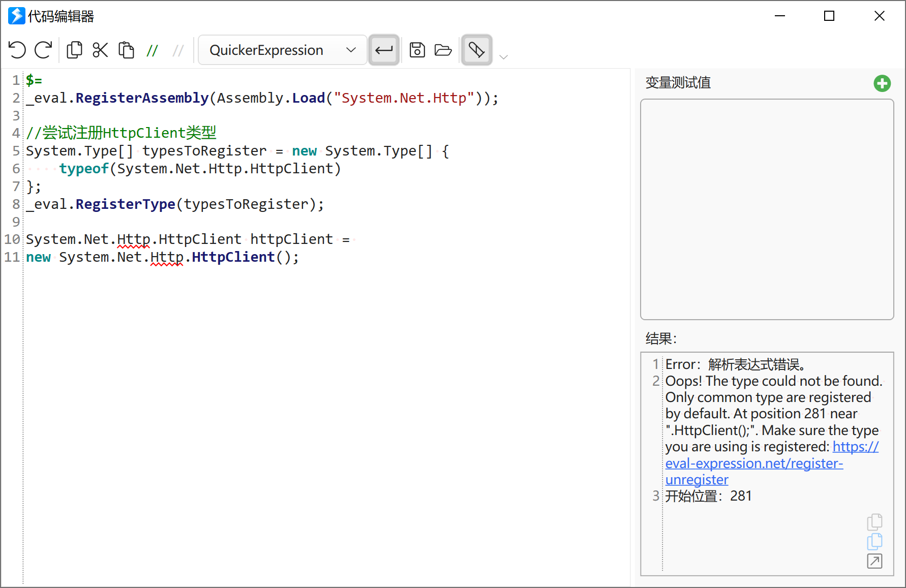Image resolution: width=906 pixels, height=588 pixels.
Task: Click inside the variable test values box
Action: click(767, 209)
